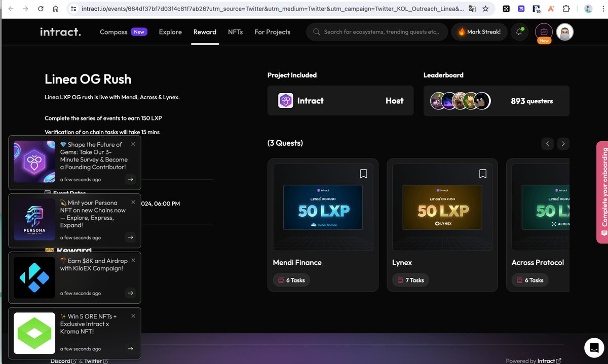Click the 7 Tasks badge under Lynex
Viewport: 608px width, 364px height.
(411, 280)
